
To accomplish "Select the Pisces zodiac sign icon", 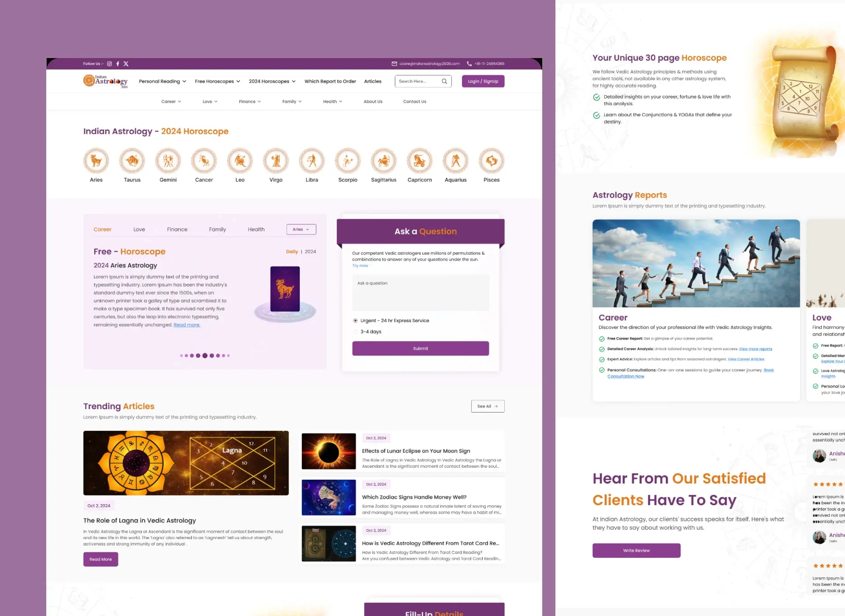I will pyautogui.click(x=492, y=161).
